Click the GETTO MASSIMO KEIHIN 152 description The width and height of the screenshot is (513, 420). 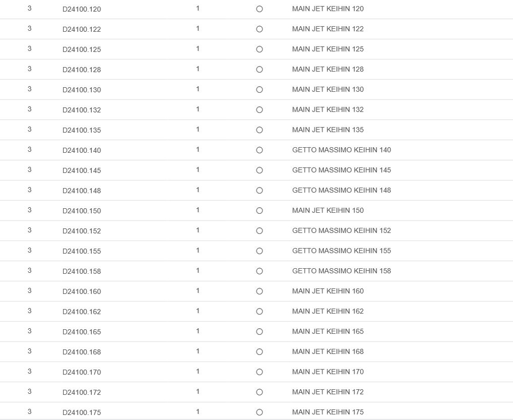pos(341,231)
